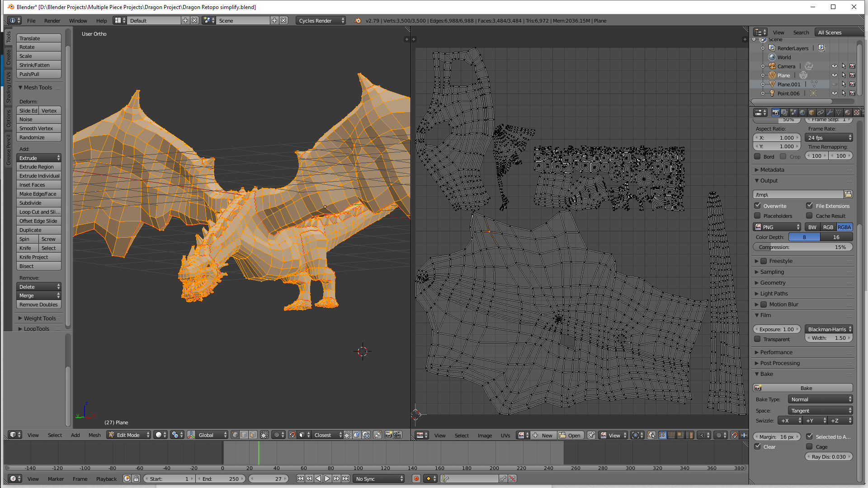Open the Bake Type Normal dropdown
The width and height of the screenshot is (868, 488).
(820, 399)
